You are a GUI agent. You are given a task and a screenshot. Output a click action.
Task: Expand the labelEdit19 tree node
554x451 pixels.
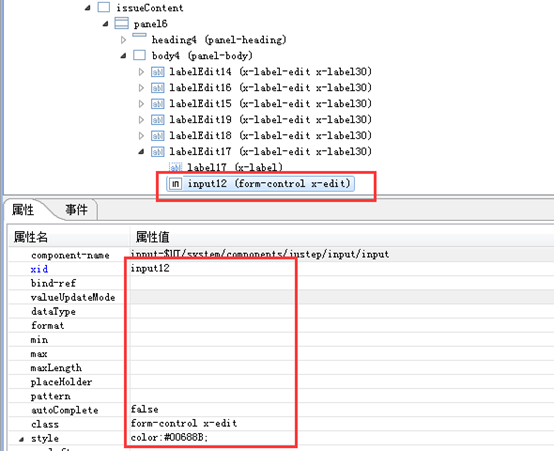click(x=141, y=120)
